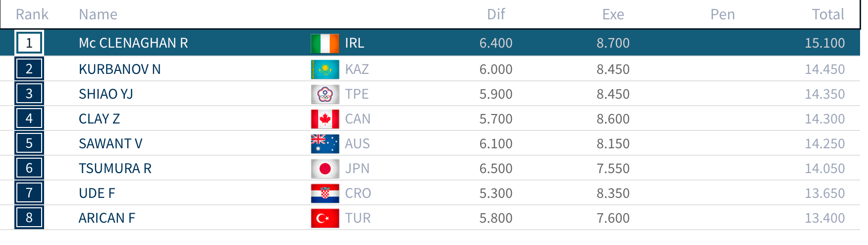The image size is (868, 245).
Task: Click the Kazakhstan flag icon
Action: [325, 69]
